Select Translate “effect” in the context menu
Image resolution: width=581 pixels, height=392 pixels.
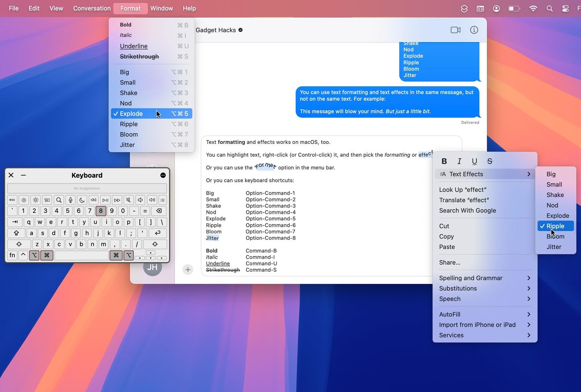pyautogui.click(x=485, y=200)
